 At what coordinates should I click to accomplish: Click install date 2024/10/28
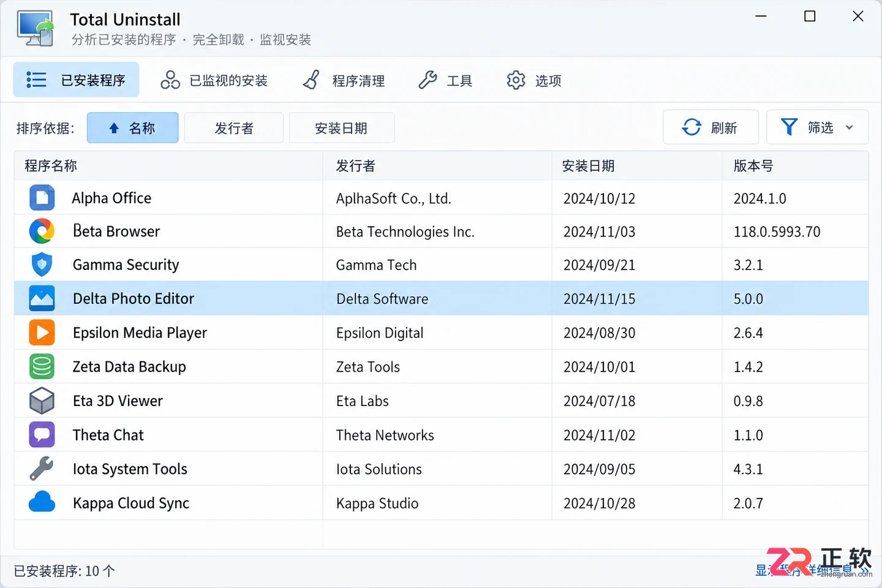pos(599,503)
